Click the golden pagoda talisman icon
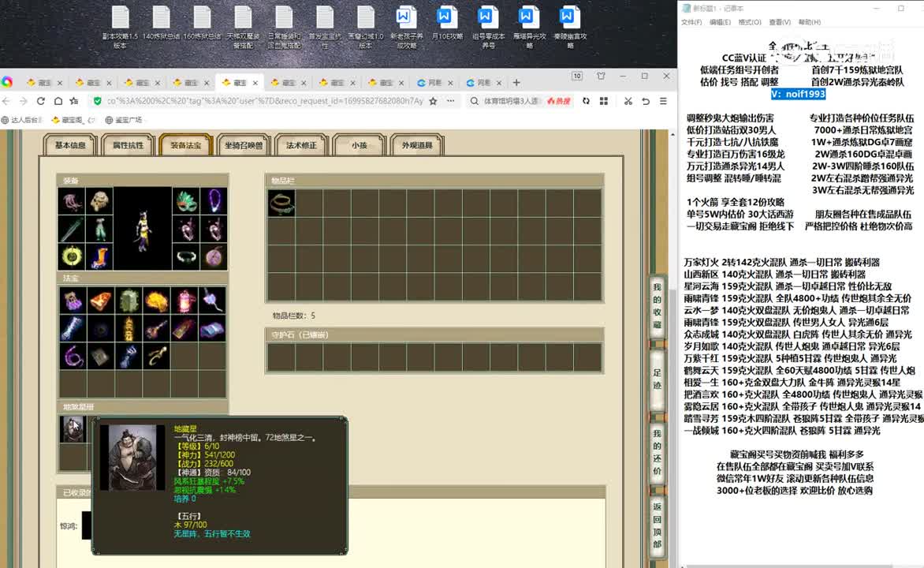Viewport: 924px width, 568px height. point(129,328)
